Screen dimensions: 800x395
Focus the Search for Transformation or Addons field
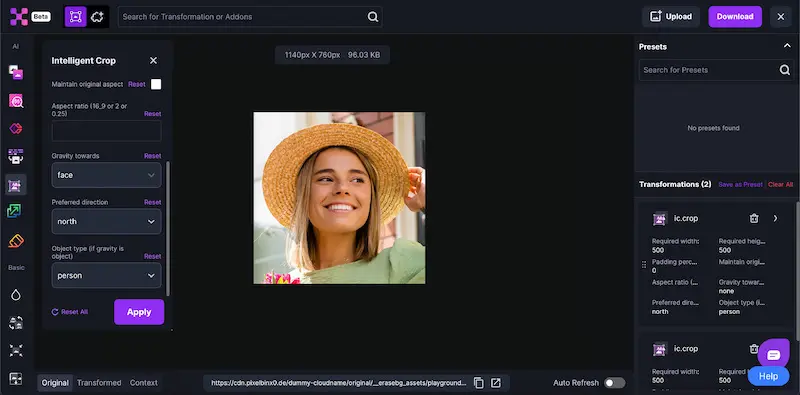tap(250, 17)
